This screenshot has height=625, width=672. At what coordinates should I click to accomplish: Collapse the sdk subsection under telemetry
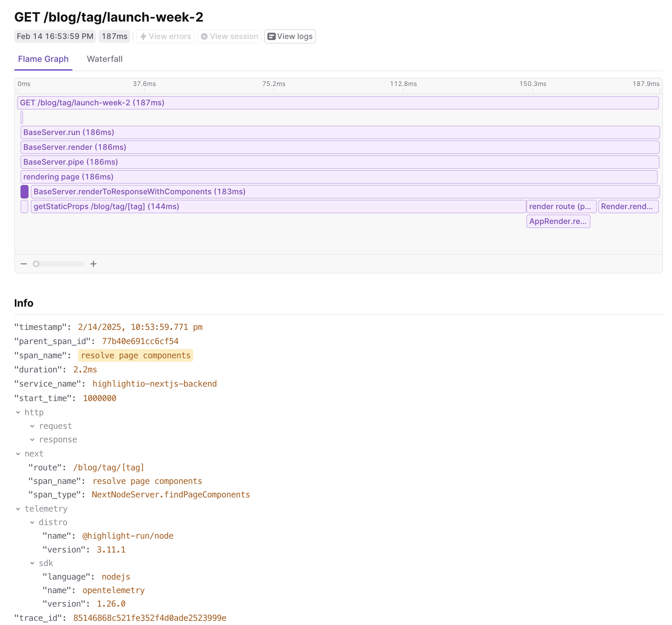tap(33, 563)
